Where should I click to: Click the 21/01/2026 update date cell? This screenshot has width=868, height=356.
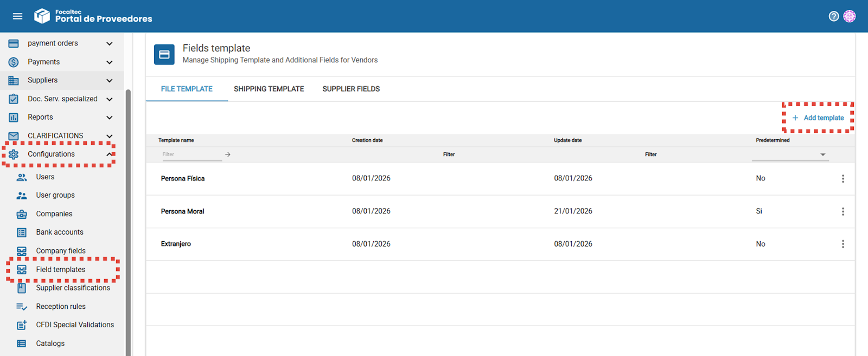tap(573, 211)
